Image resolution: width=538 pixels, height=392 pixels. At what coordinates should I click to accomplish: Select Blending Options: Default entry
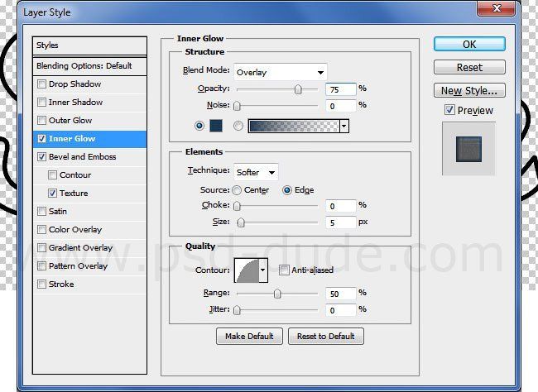(x=89, y=66)
